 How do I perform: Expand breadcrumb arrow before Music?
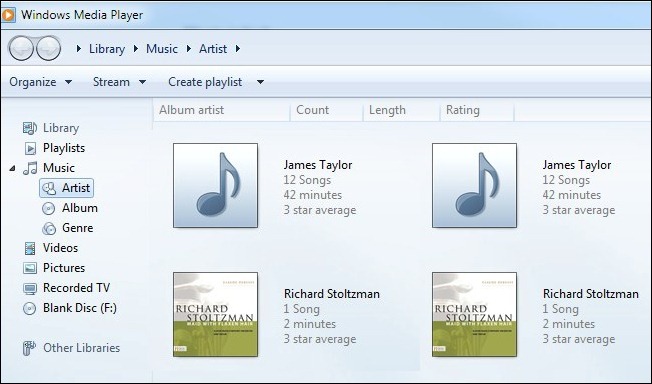coord(136,49)
